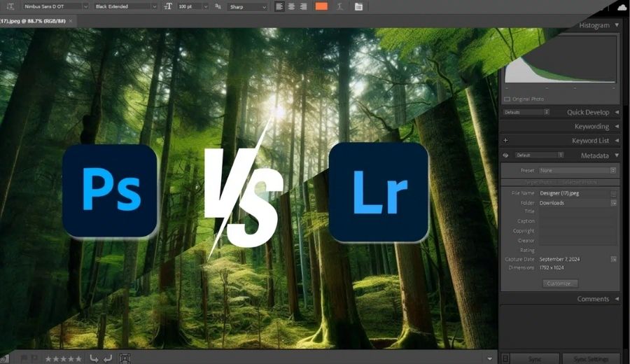The width and height of the screenshot is (630, 364).
Task: Click the plus icon to add keyword
Action: (x=505, y=140)
